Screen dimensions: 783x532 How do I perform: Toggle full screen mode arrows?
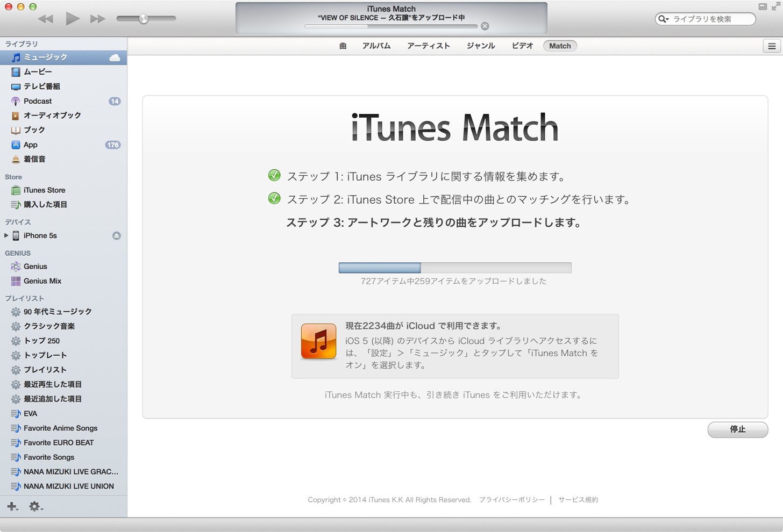(775, 6)
